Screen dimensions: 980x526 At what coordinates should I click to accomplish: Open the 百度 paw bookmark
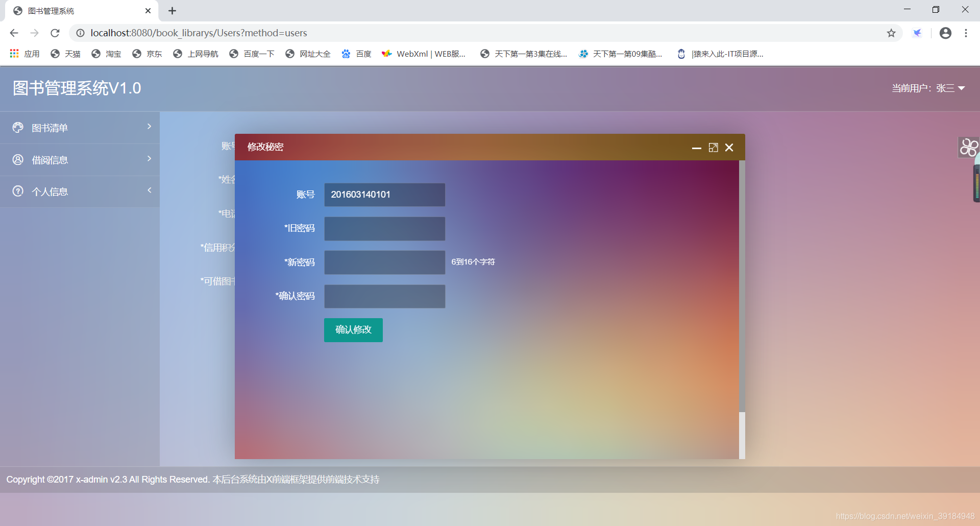click(x=356, y=54)
